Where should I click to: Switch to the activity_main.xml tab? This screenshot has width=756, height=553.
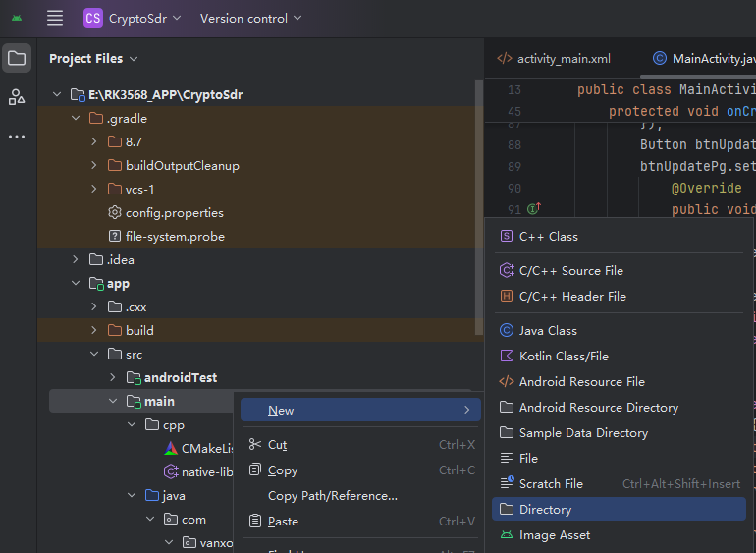point(555,59)
